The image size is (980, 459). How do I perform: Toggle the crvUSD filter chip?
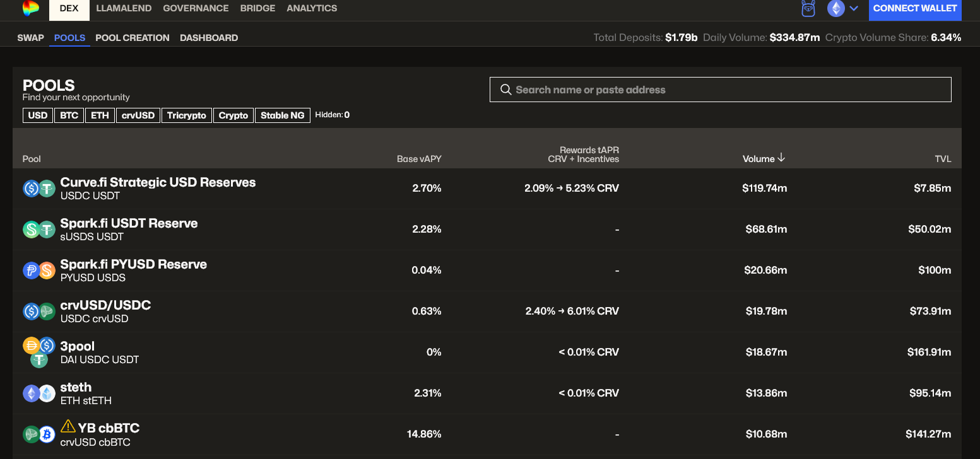(138, 115)
